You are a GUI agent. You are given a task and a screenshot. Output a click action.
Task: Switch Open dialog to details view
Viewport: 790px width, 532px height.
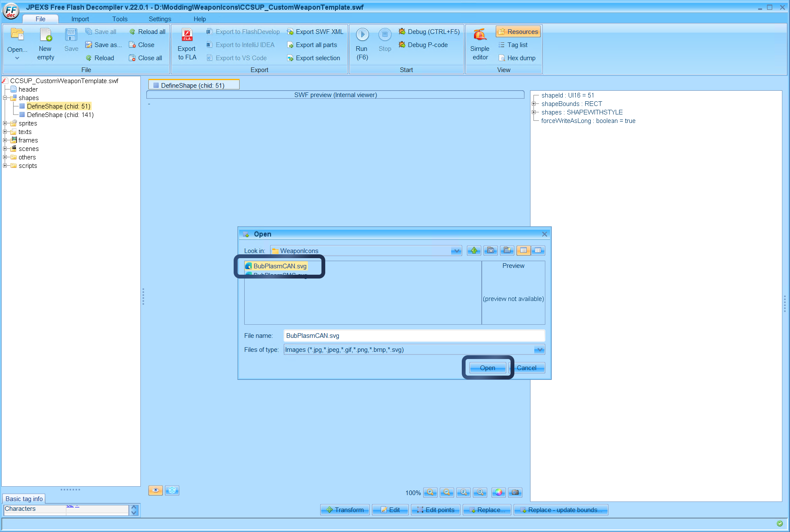tap(538, 251)
